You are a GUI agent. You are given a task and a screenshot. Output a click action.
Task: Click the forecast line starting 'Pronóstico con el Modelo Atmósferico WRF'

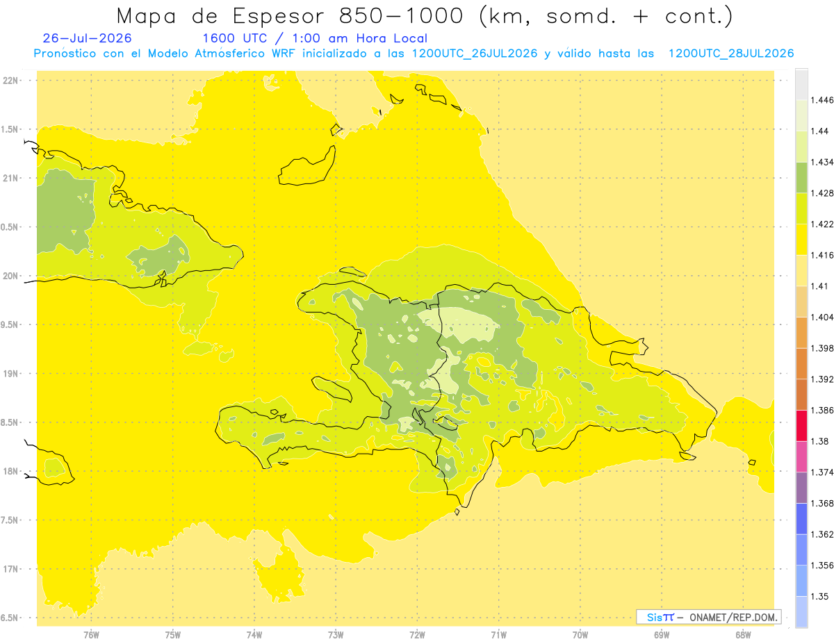point(414,53)
